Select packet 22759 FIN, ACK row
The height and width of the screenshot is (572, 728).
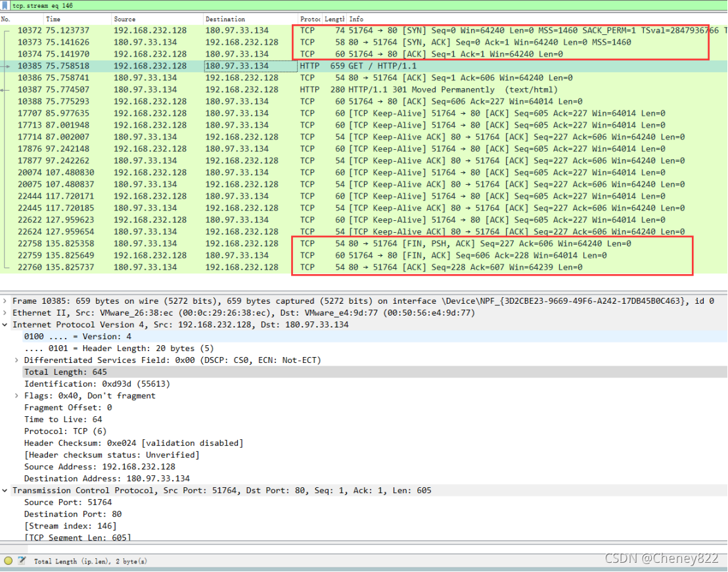[x=363, y=256]
